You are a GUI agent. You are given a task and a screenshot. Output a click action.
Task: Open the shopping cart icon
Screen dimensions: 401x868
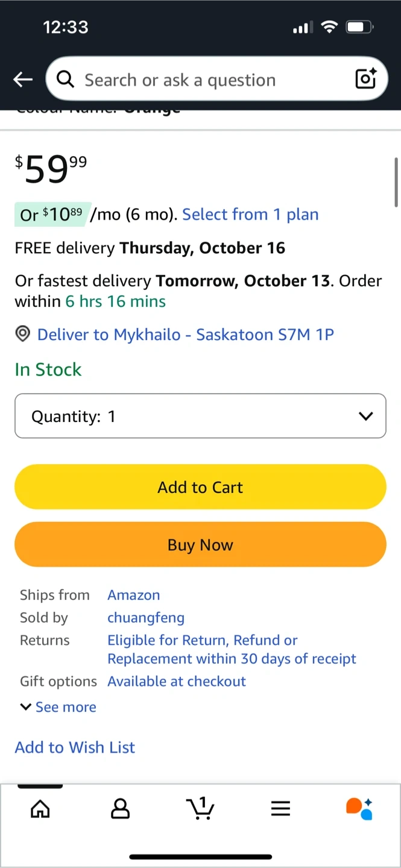(x=201, y=808)
